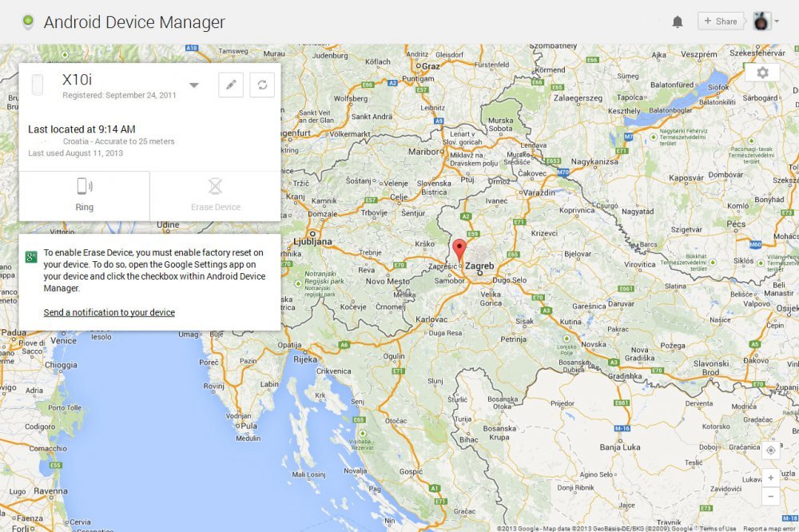Expand the account dropdown arrow beside avatar
799x532 pixels.
coord(777,22)
